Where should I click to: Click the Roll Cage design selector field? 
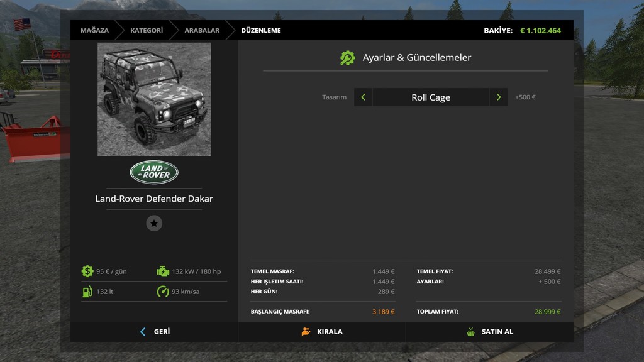431,97
